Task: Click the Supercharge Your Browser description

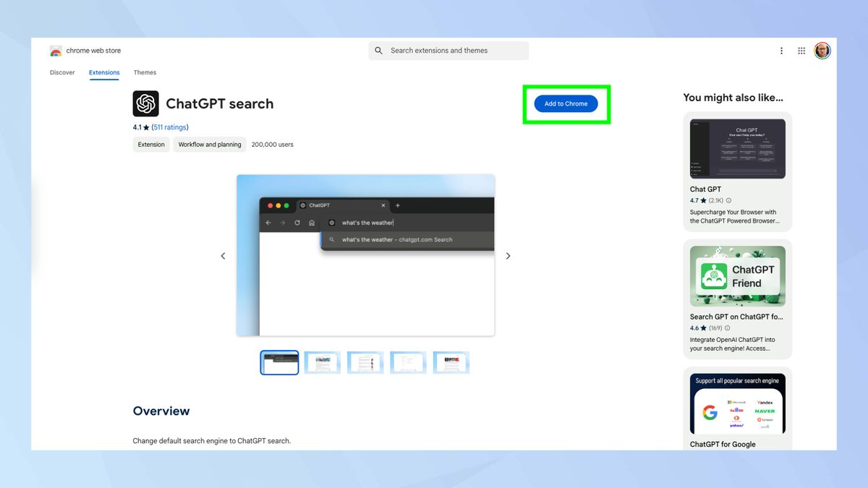Action: pyautogui.click(x=735, y=217)
